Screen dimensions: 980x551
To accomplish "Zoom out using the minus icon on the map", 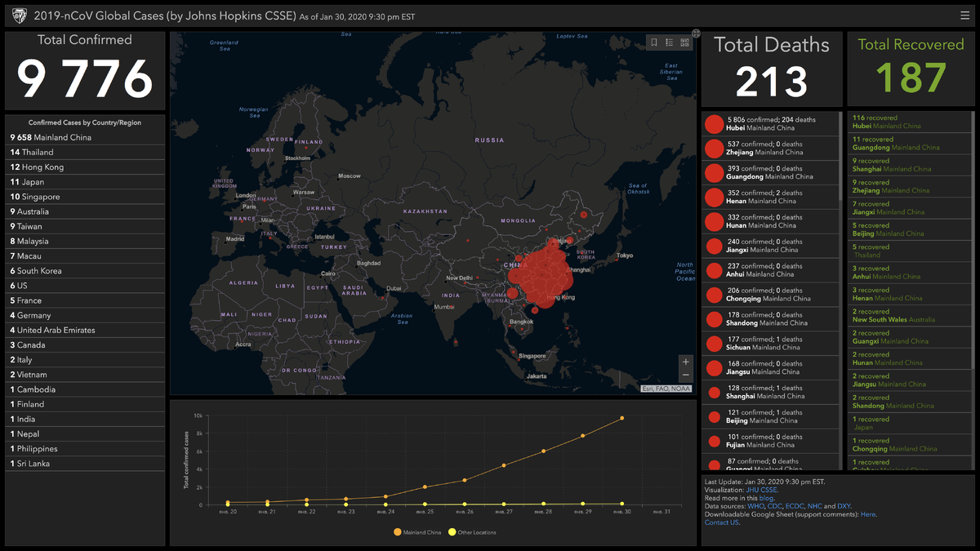I will point(685,376).
